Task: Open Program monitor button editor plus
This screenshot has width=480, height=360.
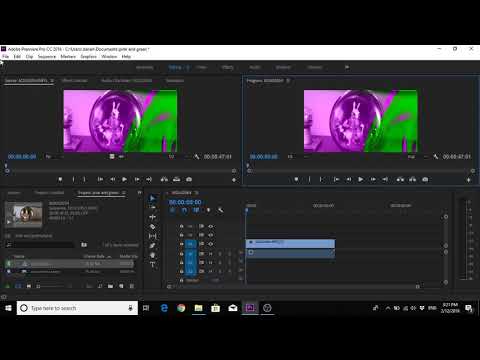Action: click(x=469, y=180)
